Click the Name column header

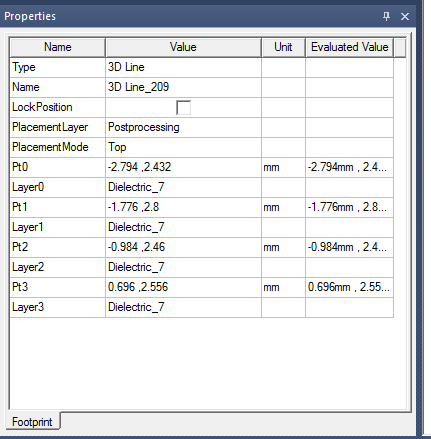pos(58,47)
